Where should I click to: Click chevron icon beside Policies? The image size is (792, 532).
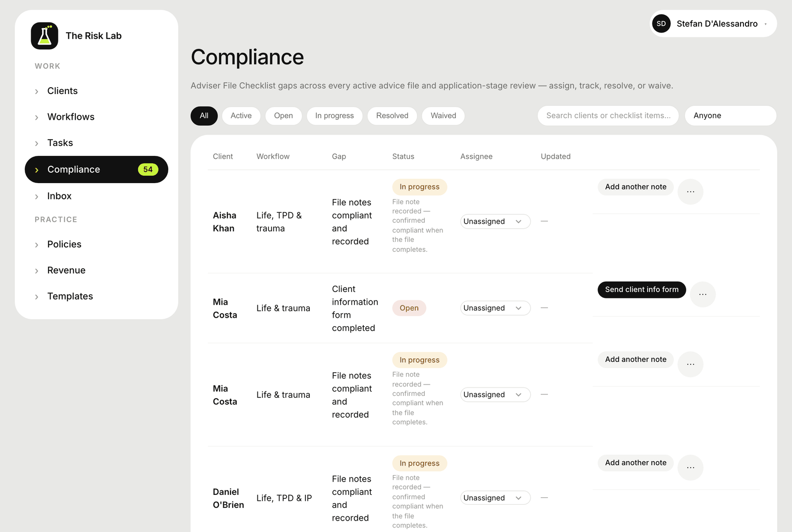[37, 245]
